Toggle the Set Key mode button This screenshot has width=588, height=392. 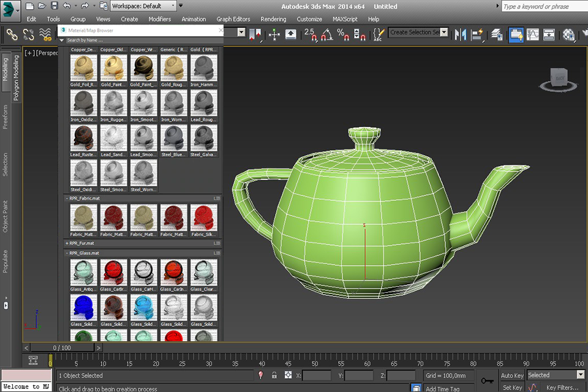point(512,387)
